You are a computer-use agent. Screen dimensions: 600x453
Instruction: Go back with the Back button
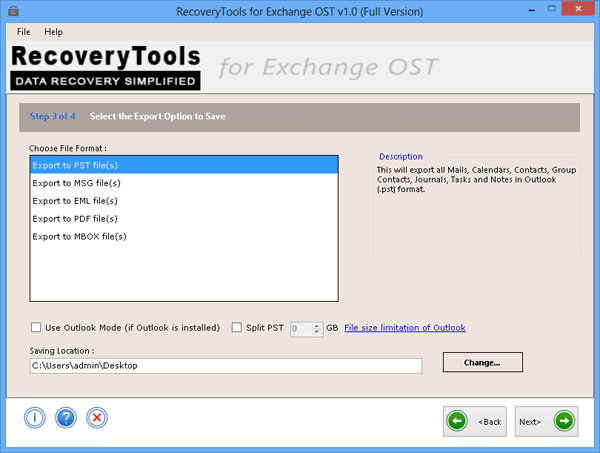(475, 421)
